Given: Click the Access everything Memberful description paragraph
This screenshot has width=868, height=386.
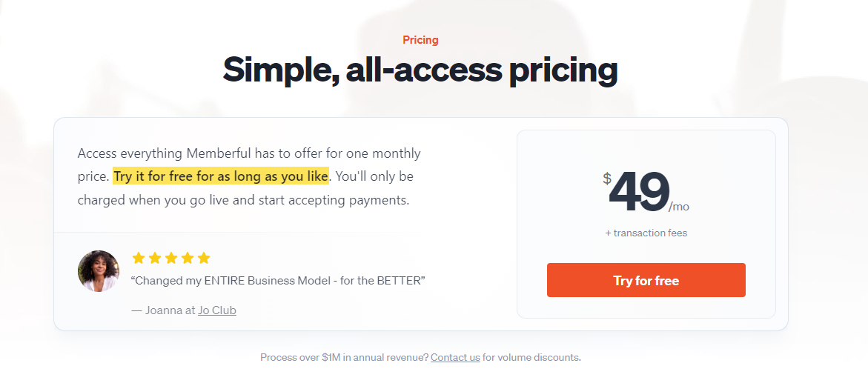Looking at the screenshot, I should [249, 176].
